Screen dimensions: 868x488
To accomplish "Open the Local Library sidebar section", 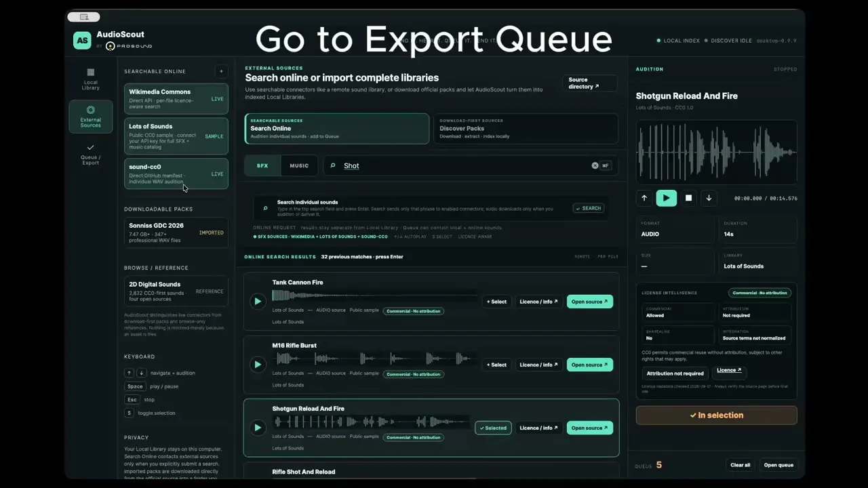I will pos(90,79).
